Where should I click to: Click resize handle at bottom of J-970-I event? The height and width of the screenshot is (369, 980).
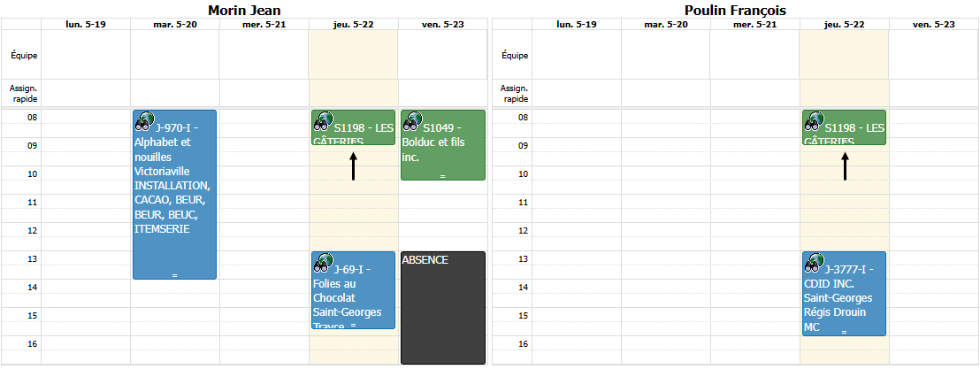174,275
